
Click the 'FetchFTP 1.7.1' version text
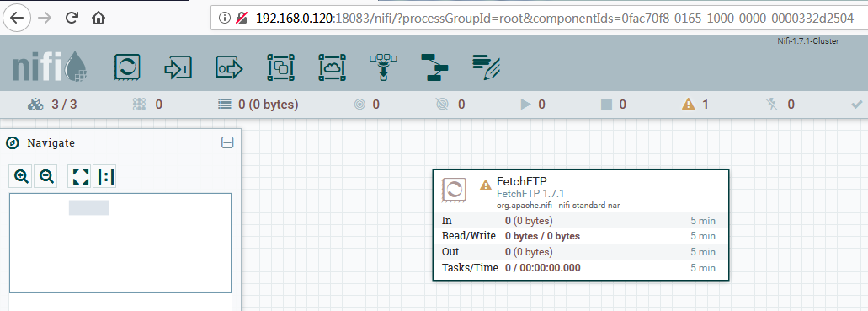click(530, 194)
